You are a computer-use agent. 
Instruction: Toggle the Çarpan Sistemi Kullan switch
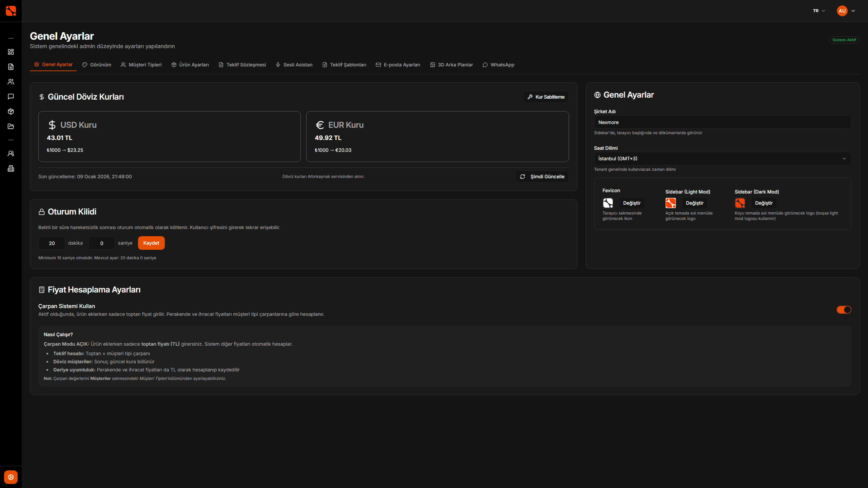[844, 310]
